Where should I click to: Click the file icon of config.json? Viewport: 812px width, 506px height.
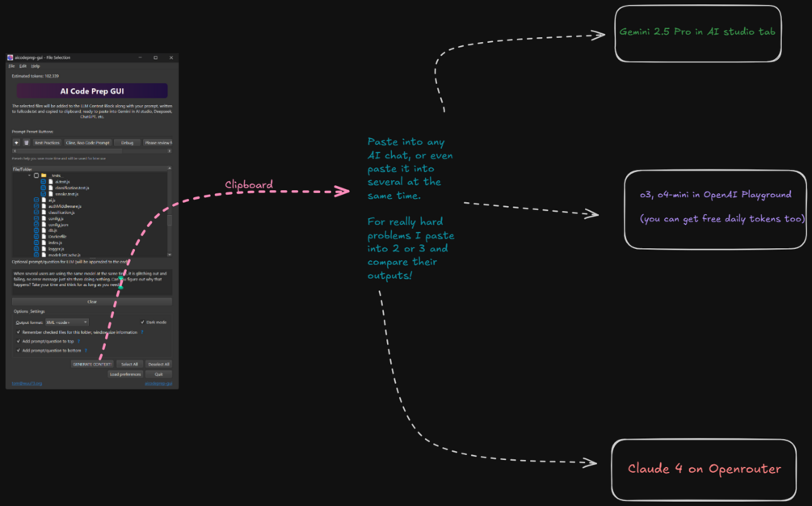pyautogui.click(x=44, y=225)
